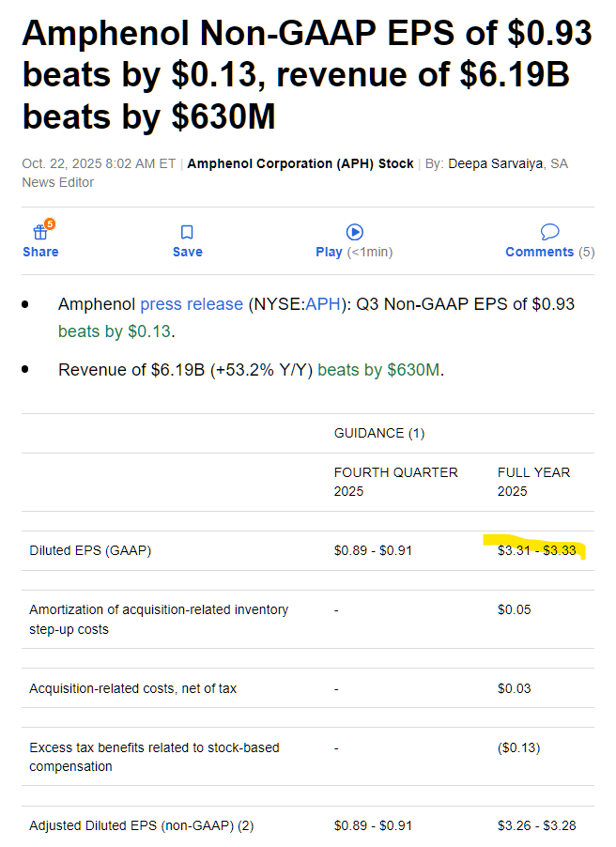Click the Share gift icon
Viewport: 616px width, 847px height.
39,233
